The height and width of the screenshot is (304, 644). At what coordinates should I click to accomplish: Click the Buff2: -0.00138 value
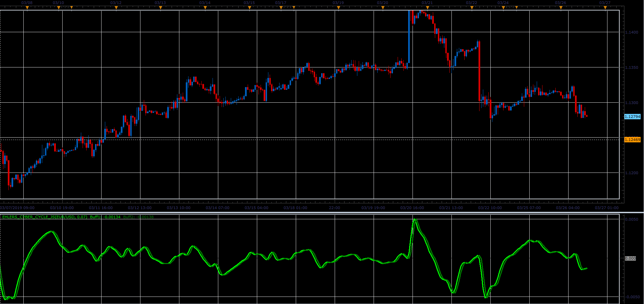click(138, 217)
